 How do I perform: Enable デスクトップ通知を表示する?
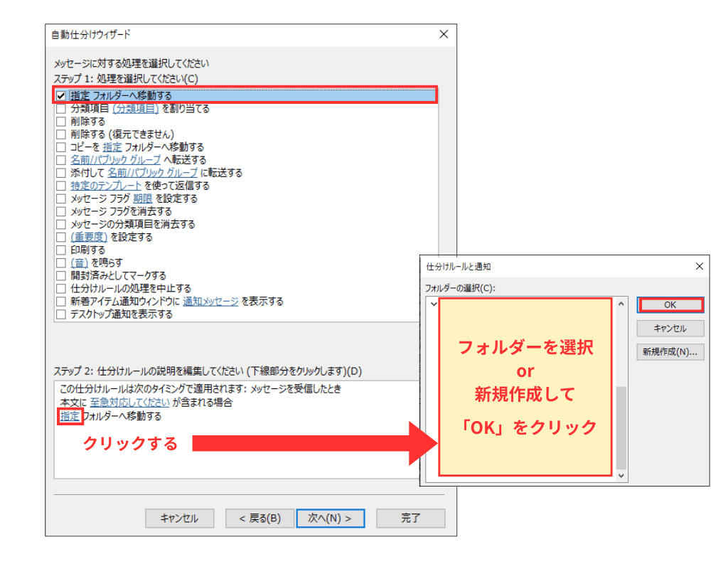click(x=60, y=314)
